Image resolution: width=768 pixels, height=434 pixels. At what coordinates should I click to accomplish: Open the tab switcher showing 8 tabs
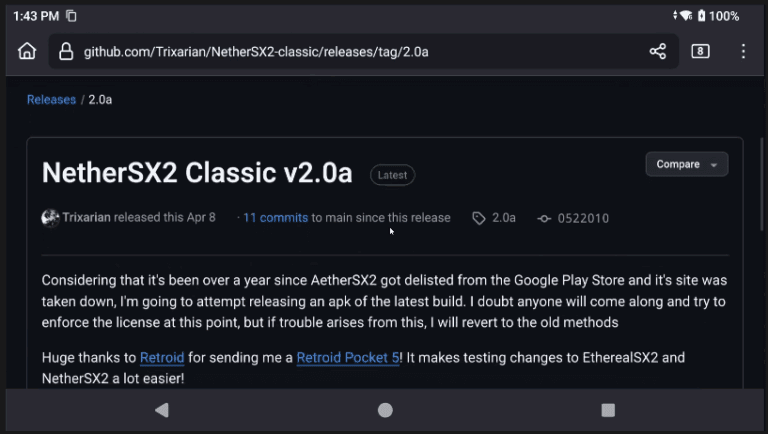(700, 51)
